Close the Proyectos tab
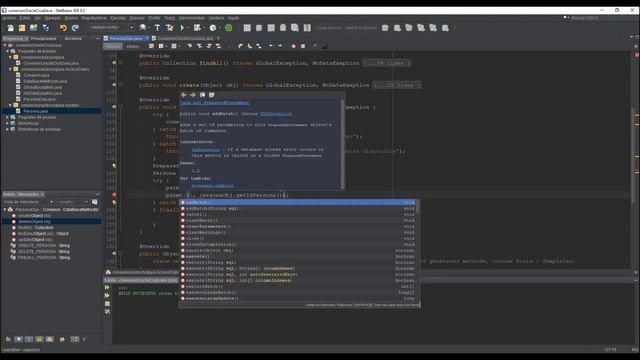This screenshot has width=640, height=360. coord(26,39)
